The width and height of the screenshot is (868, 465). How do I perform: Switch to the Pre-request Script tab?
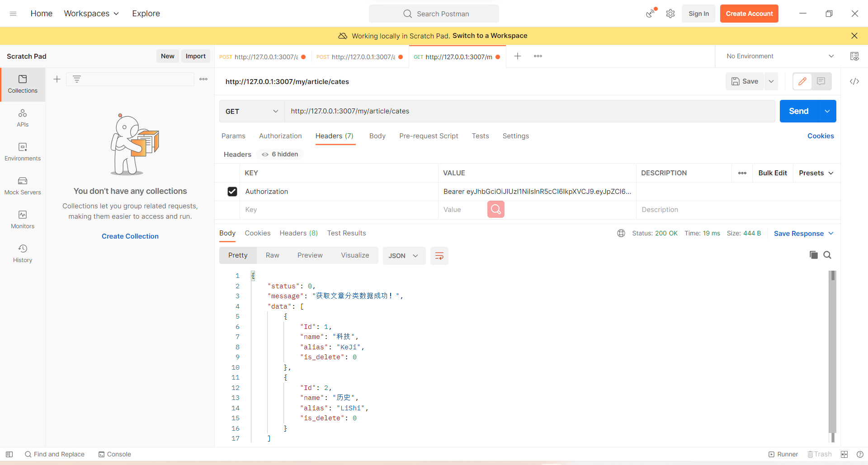coord(429,136)
